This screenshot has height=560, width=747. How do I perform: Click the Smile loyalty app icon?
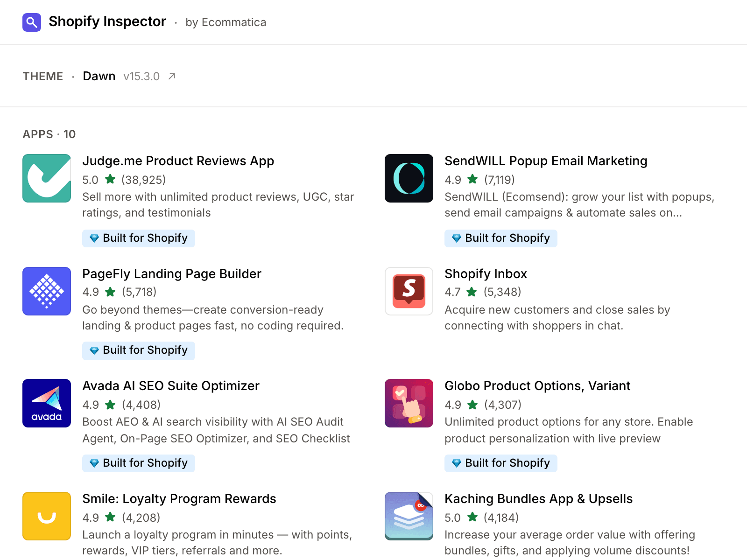click(x=47, y=516)
